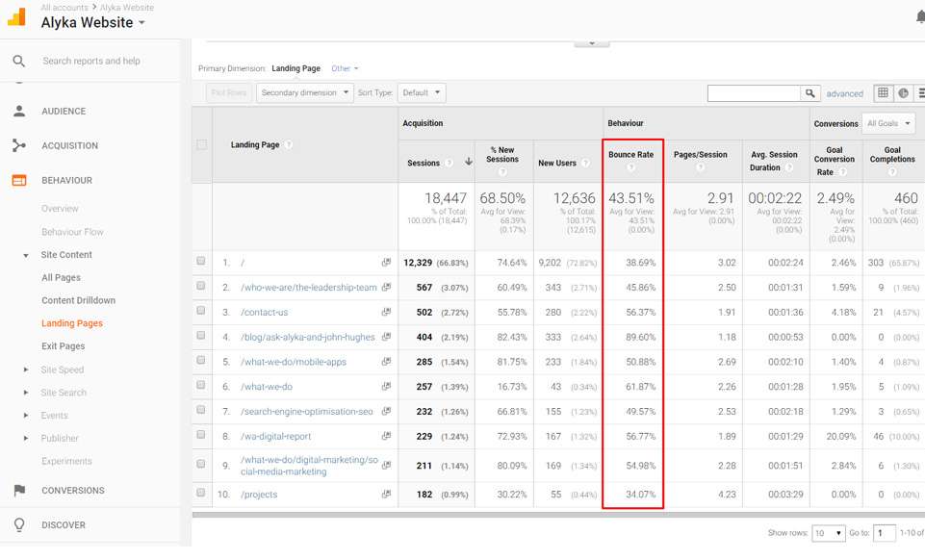Open the Show rows dropdown
Screen dimensions: 925x560
(x=828, y=532)
